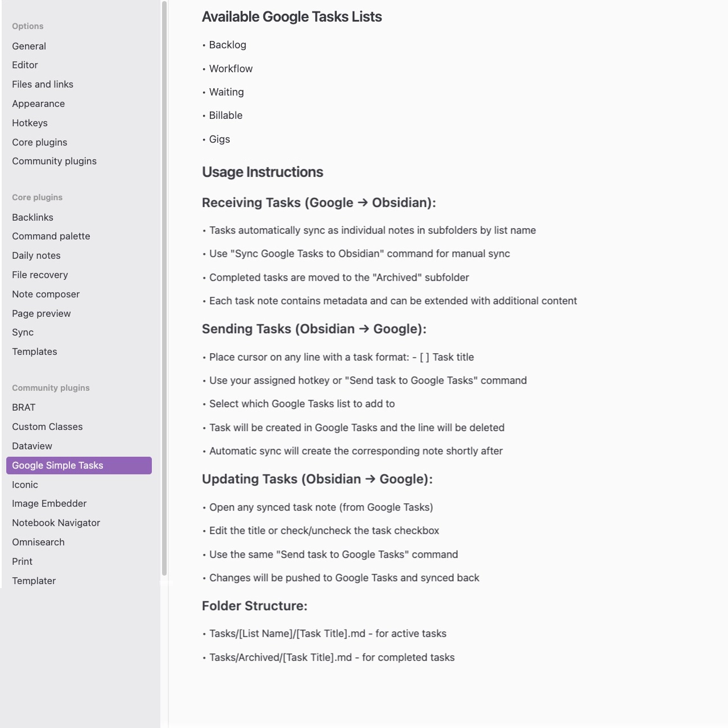Click the settings sidebar scrollbar
728x728 pixels.
[164, 284]
